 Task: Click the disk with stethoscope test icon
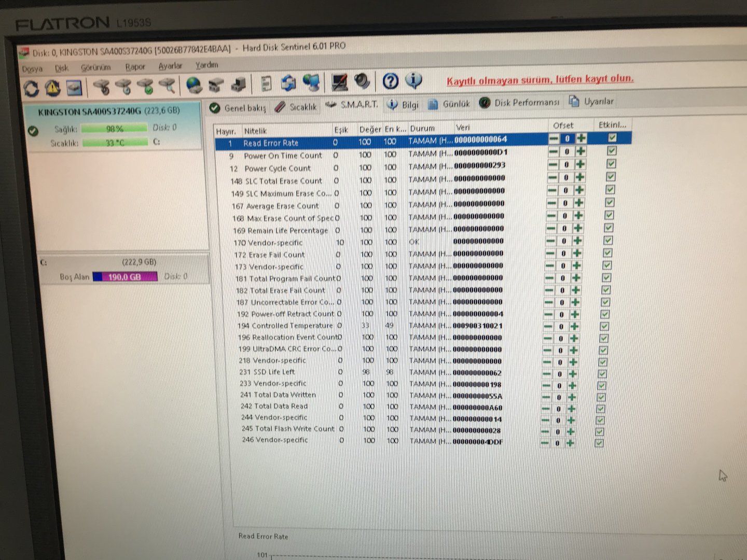102,87
